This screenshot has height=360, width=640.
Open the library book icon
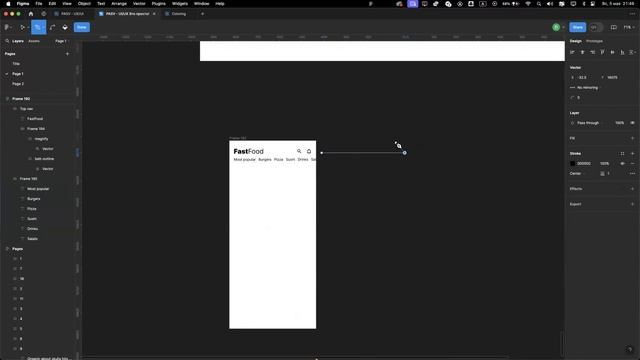tap(613, 27)
